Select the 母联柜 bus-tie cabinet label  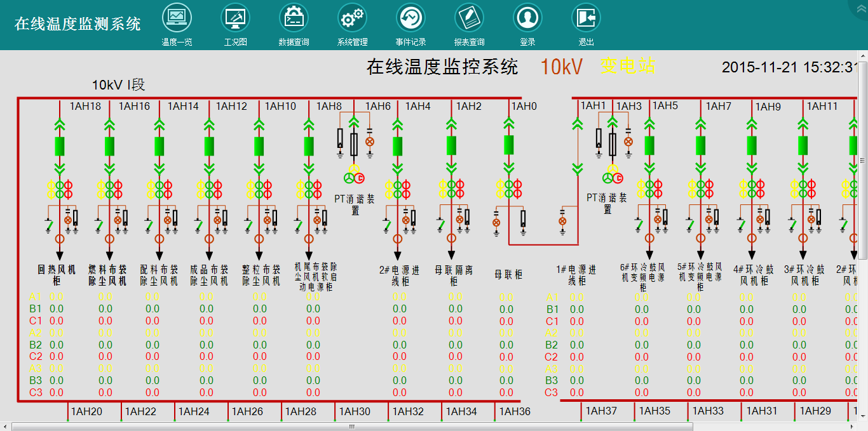pyautogui.click(x=508, y=275)
